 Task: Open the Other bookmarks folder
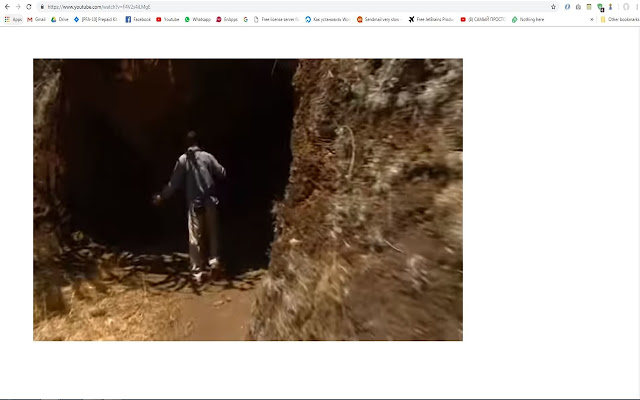click(x=620, y=19)
